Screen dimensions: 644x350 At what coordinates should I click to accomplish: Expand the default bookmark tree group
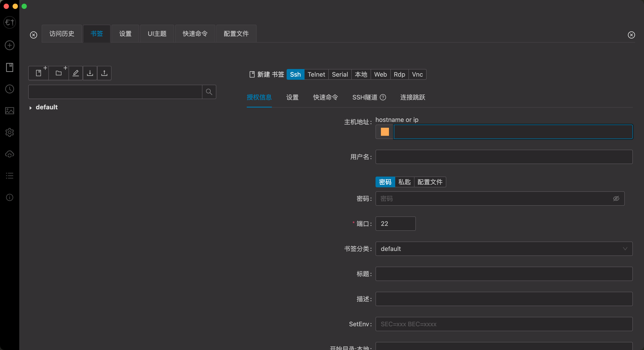tap(30, 108)
